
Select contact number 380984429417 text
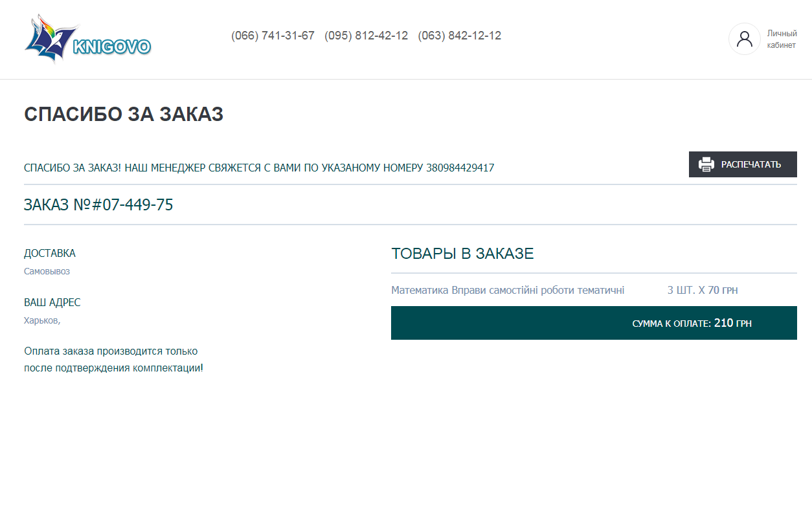click(460, 168)
